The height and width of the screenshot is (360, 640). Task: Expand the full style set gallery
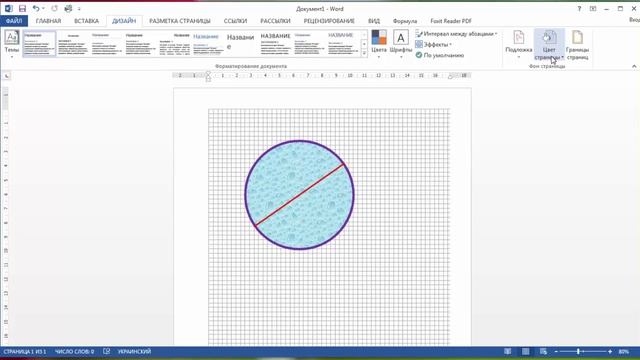pyautogui.click(x=364, y=53)
